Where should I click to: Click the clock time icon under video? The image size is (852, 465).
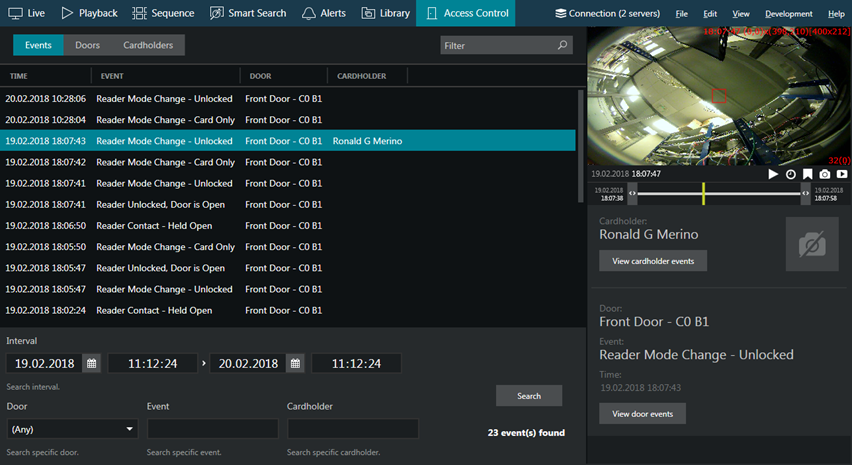click(x=791, y=174)
